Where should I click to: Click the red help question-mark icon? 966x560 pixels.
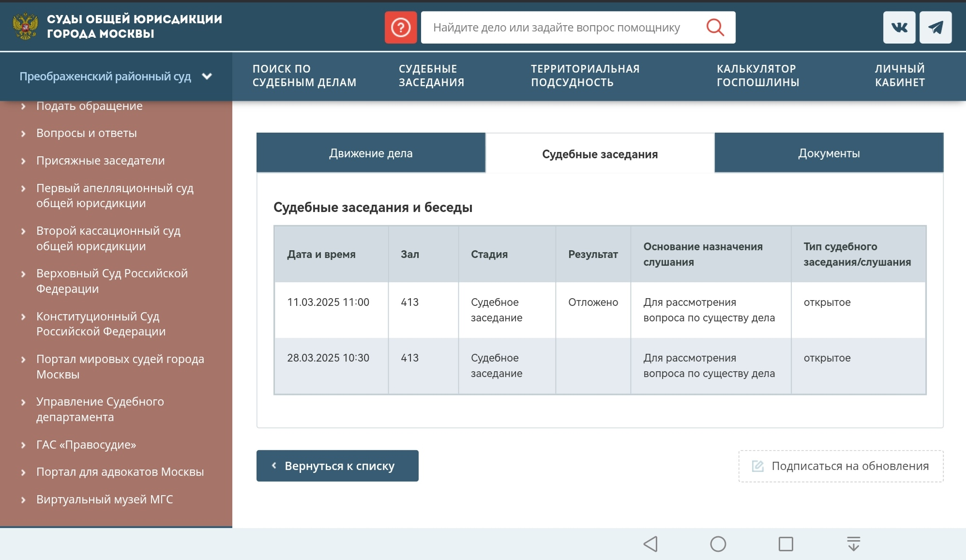[x=401, y=28]
